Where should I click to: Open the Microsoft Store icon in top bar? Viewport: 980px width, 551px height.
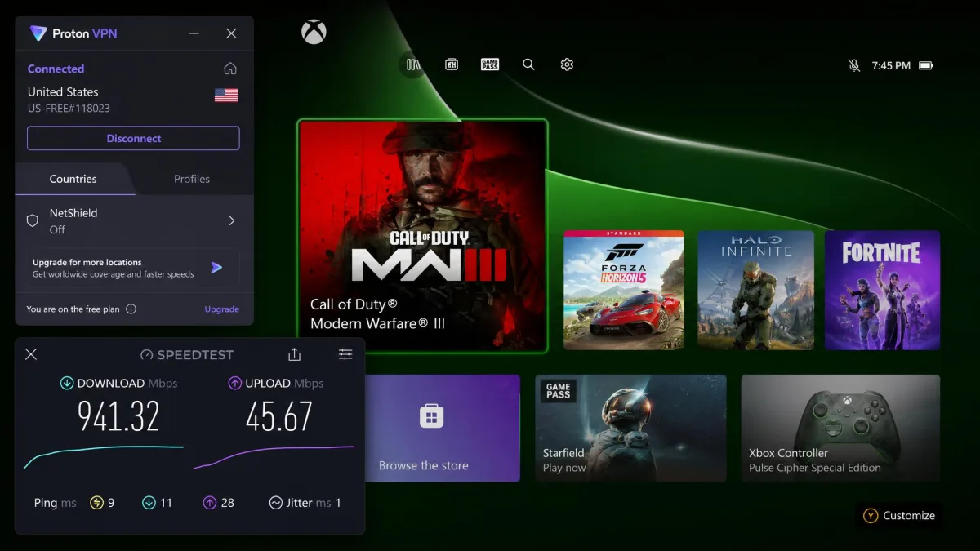pos(451,64)
